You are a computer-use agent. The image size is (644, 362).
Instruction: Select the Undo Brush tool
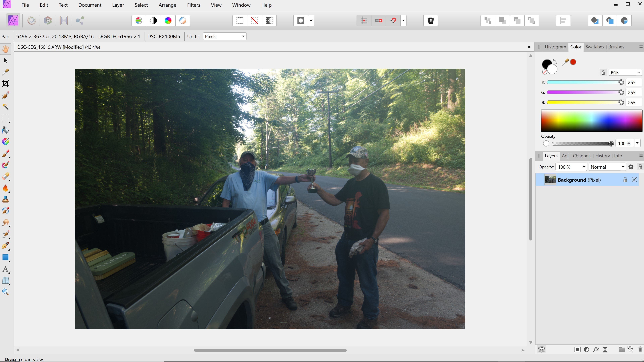tap(6, 211)
